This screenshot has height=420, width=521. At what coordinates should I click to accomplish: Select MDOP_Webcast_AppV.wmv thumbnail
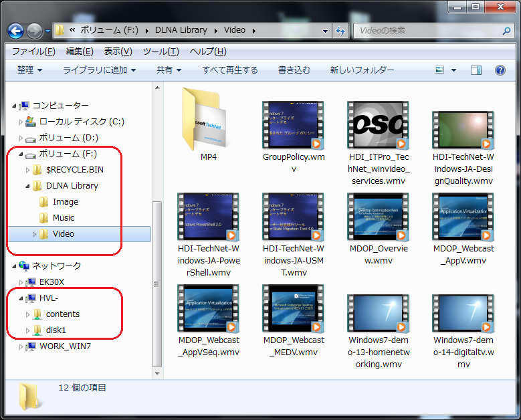click(463, 216)
